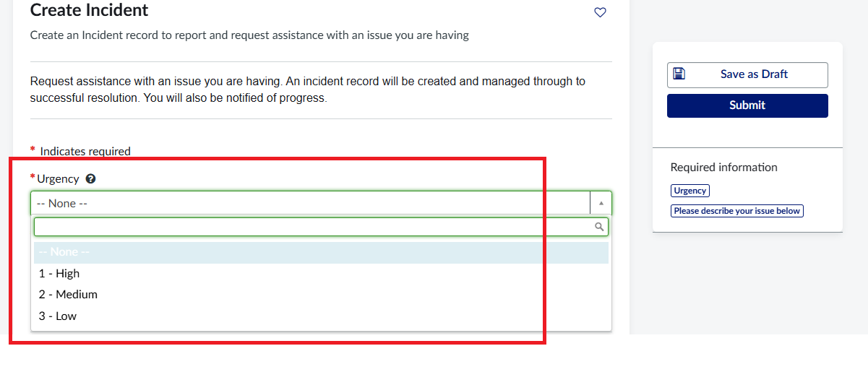The image size is (868, 385).
Task: Click the help icon beside Urgency label
Action: click(x=90, y=179)
